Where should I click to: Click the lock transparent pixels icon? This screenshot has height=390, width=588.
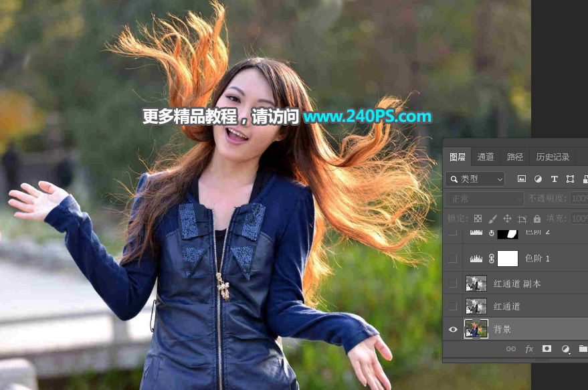478,218
